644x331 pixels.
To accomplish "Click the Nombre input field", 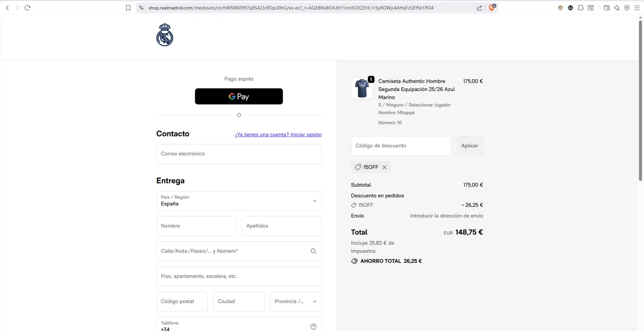I will (196, 226).
